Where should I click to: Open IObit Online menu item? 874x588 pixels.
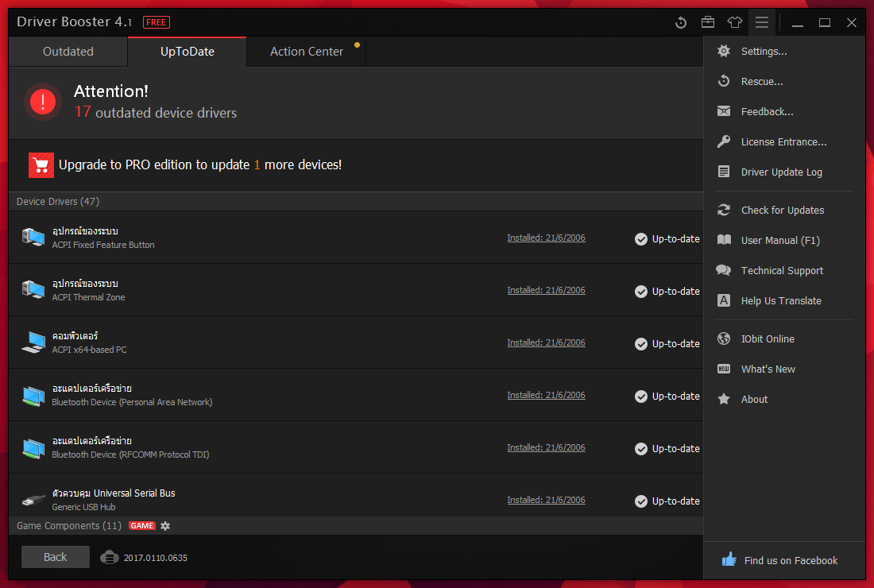pyautogui.click(x=768, y=338)
